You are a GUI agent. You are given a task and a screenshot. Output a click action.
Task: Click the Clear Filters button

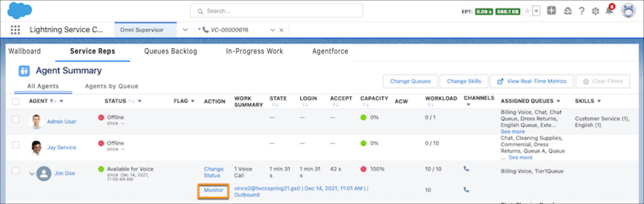(x=603, y=81)
